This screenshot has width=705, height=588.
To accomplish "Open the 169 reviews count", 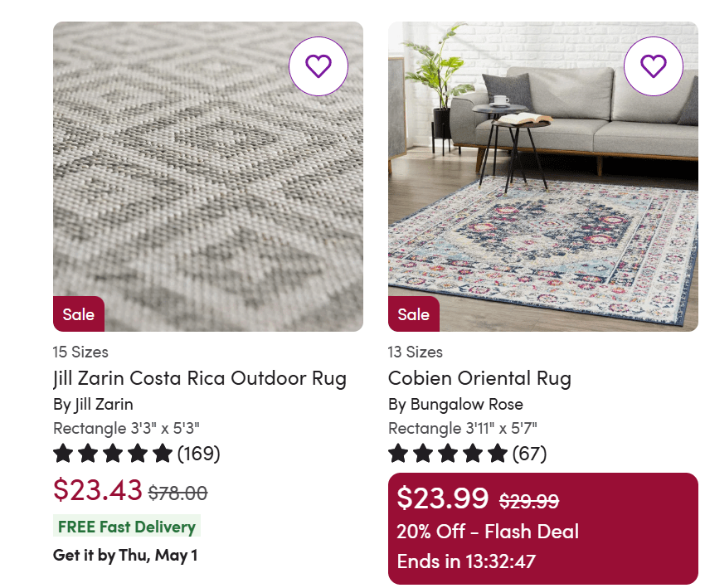I will (x=199, y=454).
